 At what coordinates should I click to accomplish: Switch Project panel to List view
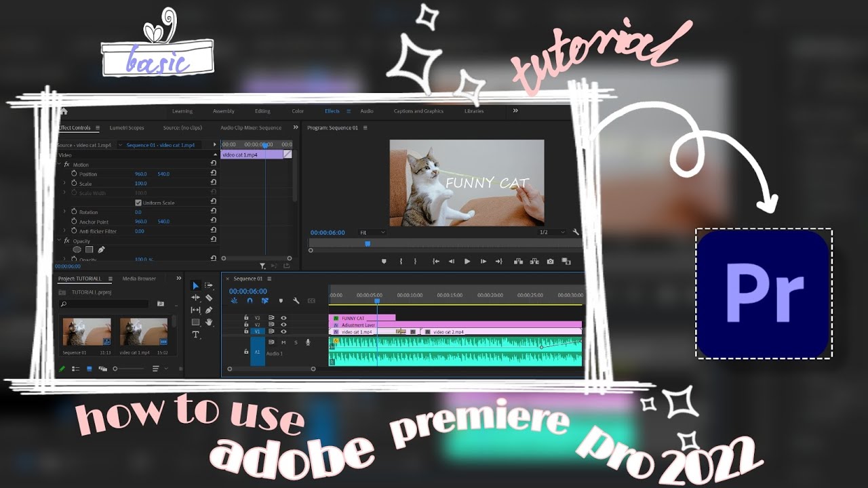pos(76,369)
